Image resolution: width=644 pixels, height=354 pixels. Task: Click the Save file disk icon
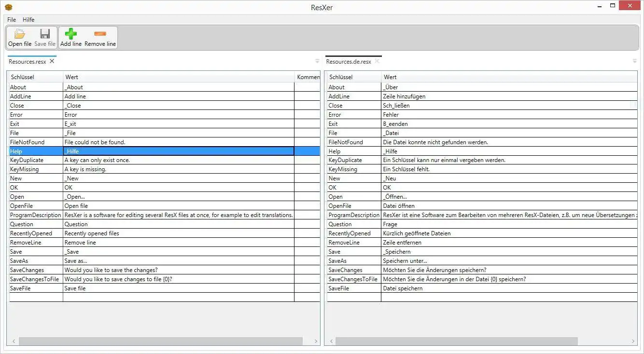(45, 34)
